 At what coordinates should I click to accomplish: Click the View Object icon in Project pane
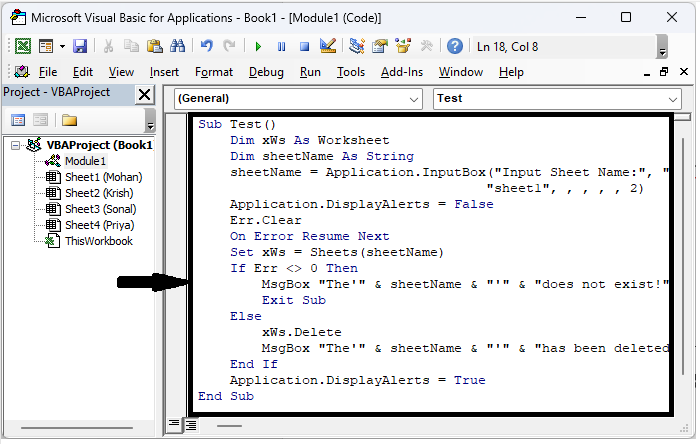pos(40,120)
